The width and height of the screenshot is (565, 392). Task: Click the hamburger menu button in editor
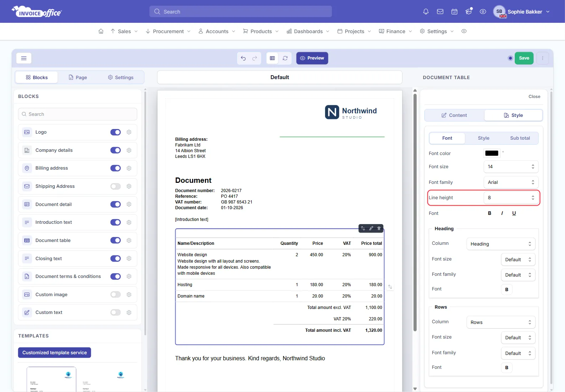(24, 58)
